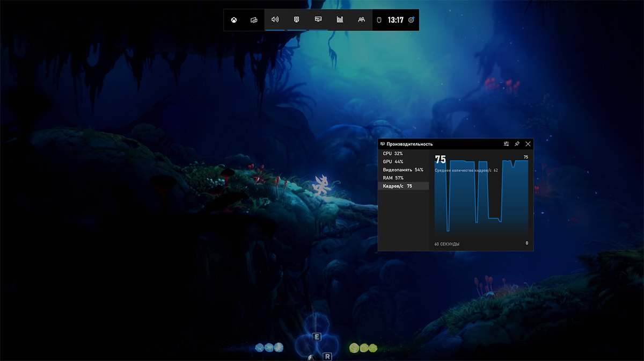Click the FPS graph area
The image size is (644, 361).
click(481, 199)
